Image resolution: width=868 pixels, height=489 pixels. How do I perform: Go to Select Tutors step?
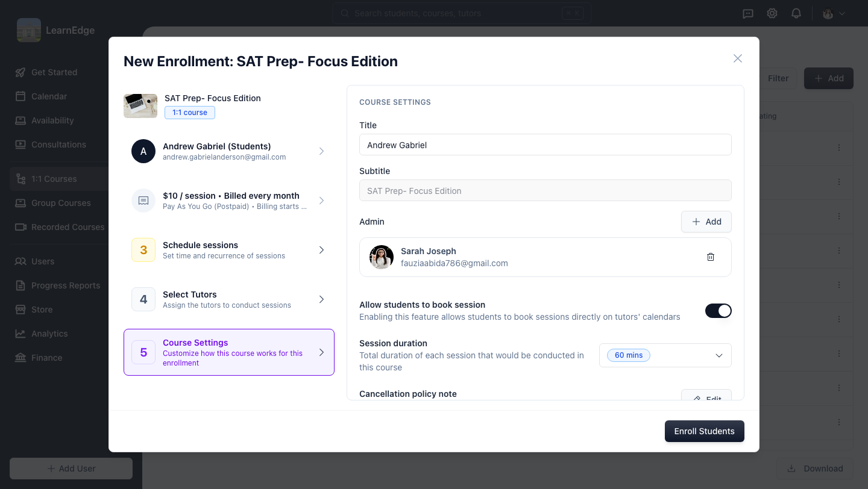(229, 299)
